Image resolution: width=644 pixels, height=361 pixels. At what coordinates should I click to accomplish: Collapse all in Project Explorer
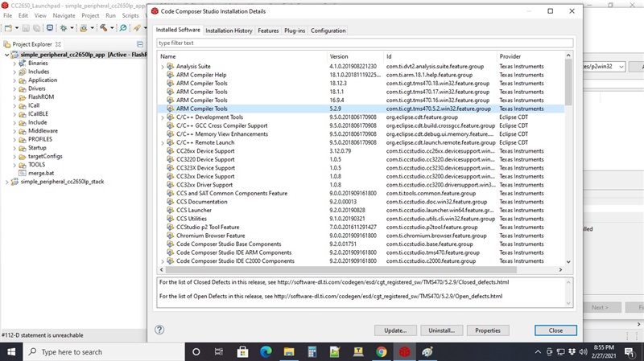(x=140, y=44)
